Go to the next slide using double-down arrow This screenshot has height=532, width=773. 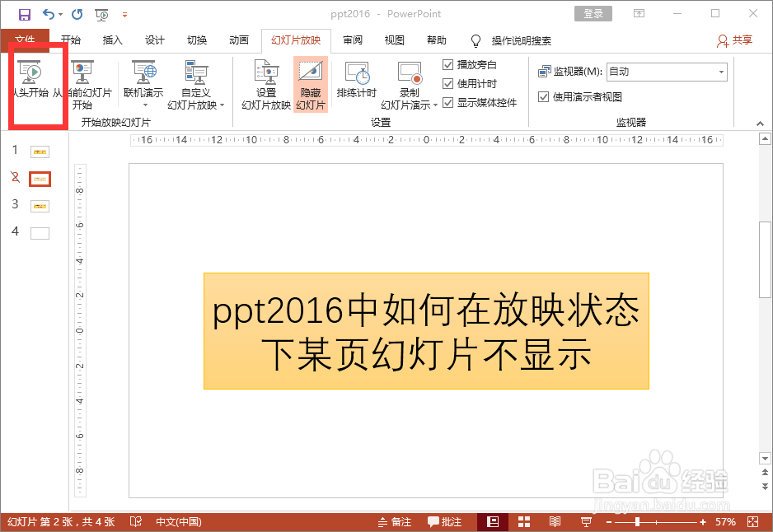tap(765, 486)
